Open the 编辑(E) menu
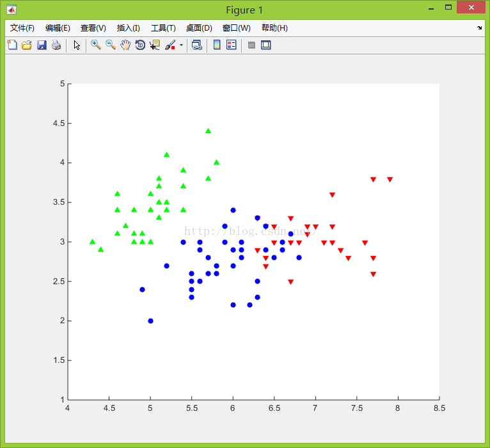 click(x=58, y=28)
